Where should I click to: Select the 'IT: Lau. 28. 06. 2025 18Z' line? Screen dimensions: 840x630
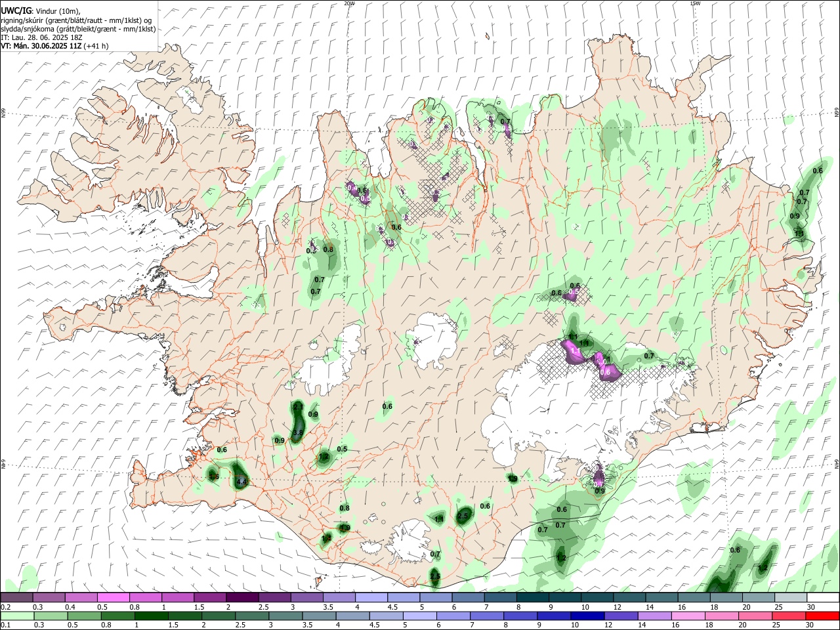tap(41, 38)
